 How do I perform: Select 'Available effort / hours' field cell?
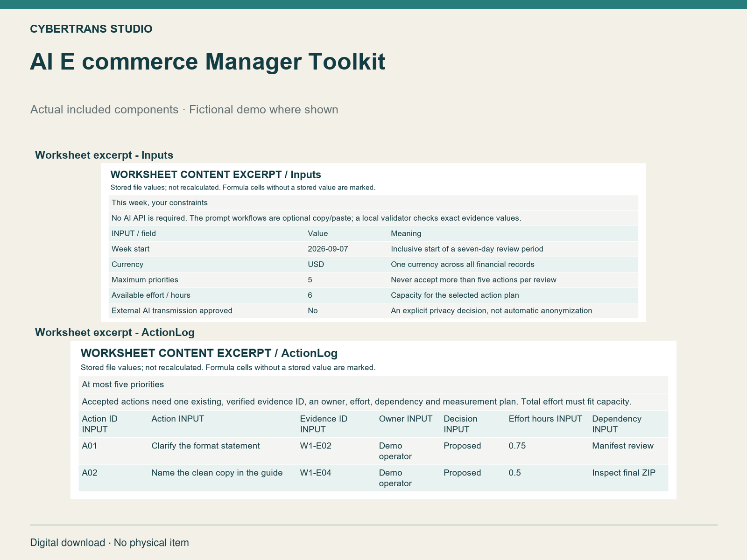151,295
